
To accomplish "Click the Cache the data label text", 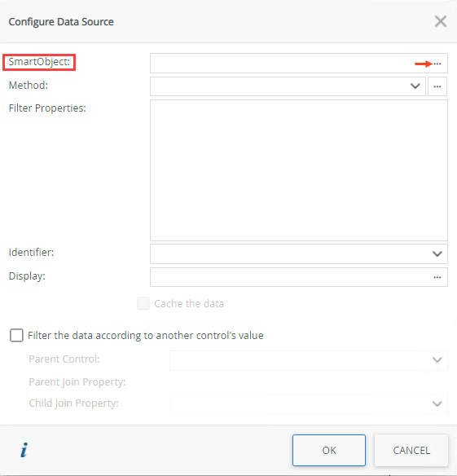I will click(189, 303).
